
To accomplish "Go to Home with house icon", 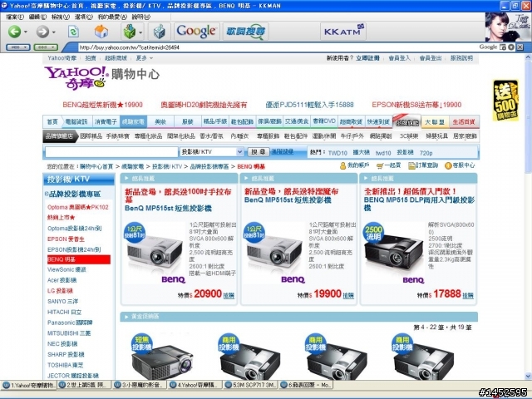I will pos(101,32).
